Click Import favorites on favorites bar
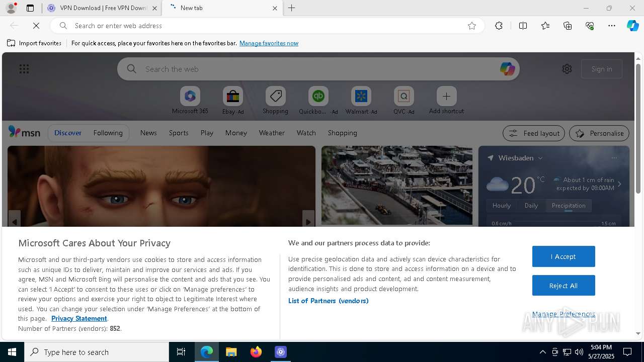644x362 pixels. coord(34,43)
